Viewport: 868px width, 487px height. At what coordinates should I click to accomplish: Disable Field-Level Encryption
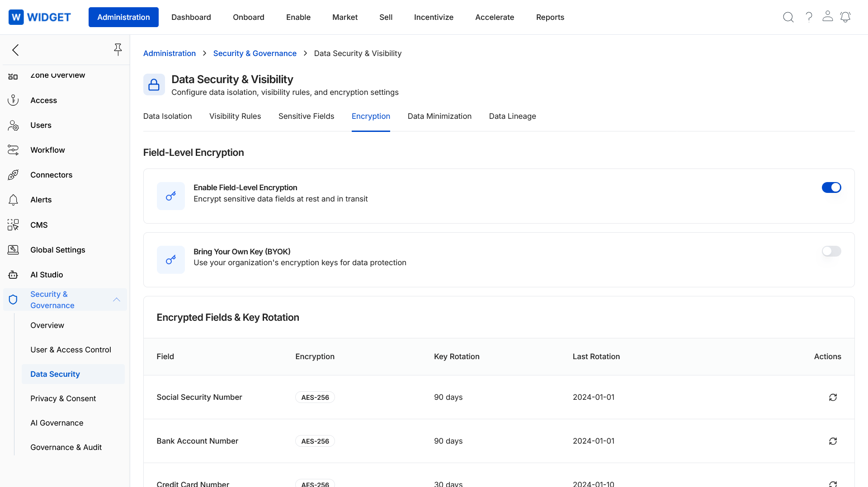click(x=831, y=187)
